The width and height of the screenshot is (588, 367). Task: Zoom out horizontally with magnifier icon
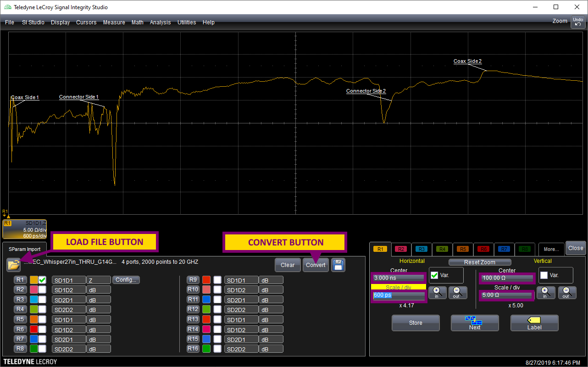pyautogui.click(x=458, y=293)
